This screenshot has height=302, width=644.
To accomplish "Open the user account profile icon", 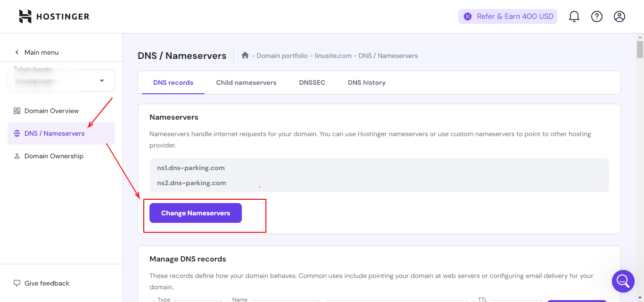I will tap(619, 16).
